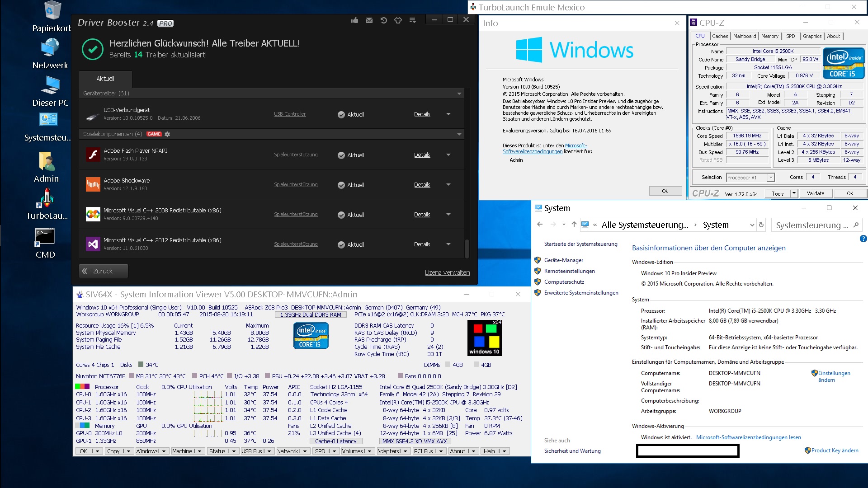Open the Lizenz verwalten link
This screenshot has width=868, height=488.
pyautogui.click(x=447, y=272)
